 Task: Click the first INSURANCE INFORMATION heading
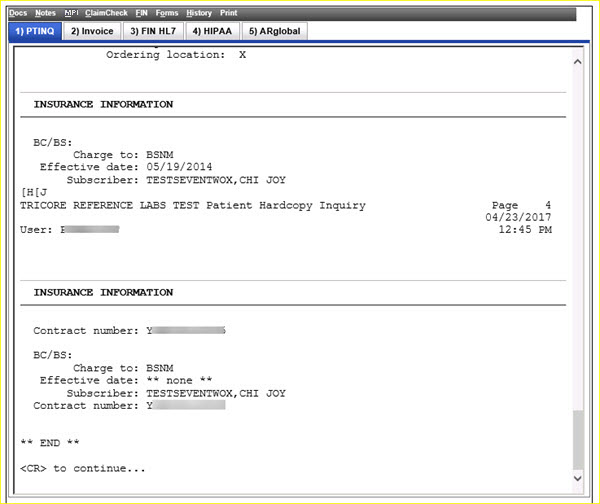tap(103, 104)
